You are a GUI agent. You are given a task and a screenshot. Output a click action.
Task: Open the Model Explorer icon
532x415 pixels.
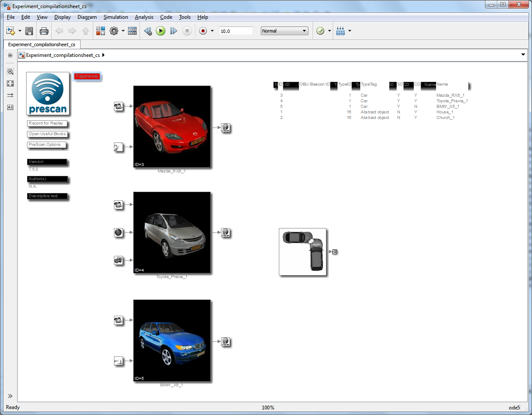point(132,31)
